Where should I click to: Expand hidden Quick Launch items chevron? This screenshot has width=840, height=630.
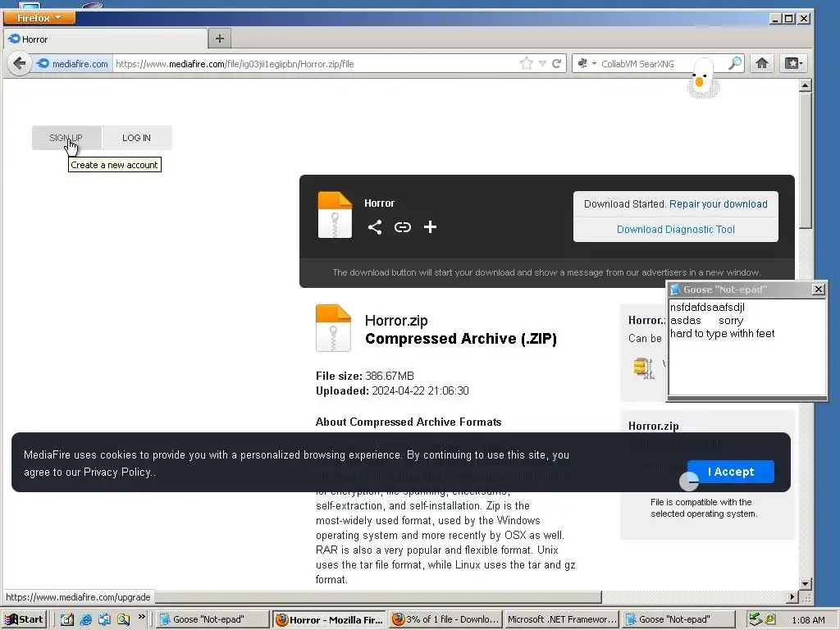[x=141, y=617]
